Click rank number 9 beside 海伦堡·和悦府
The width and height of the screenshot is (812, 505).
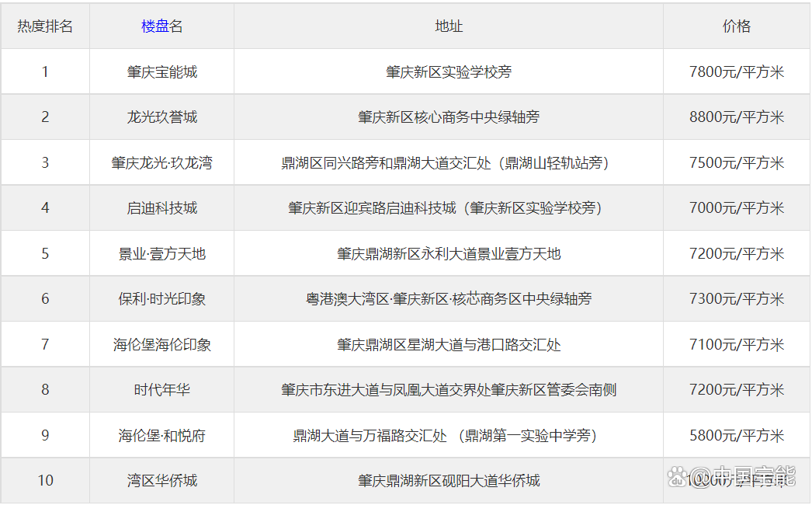click(45, 435)
